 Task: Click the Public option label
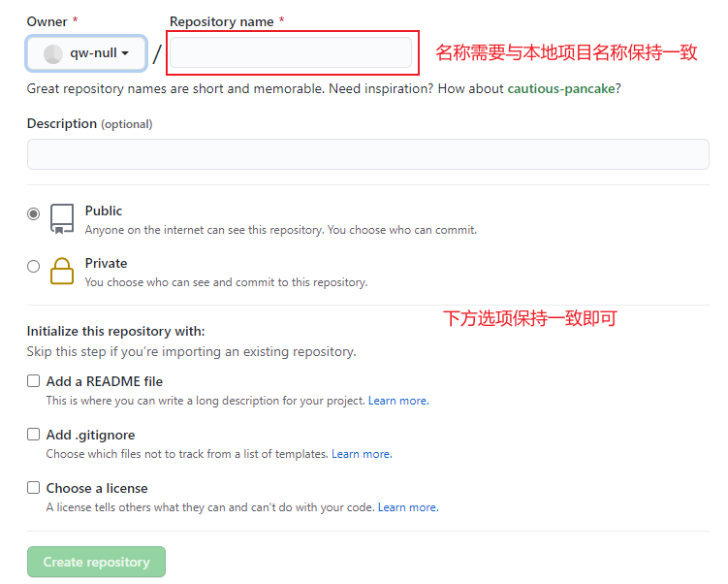click(104, 211)
